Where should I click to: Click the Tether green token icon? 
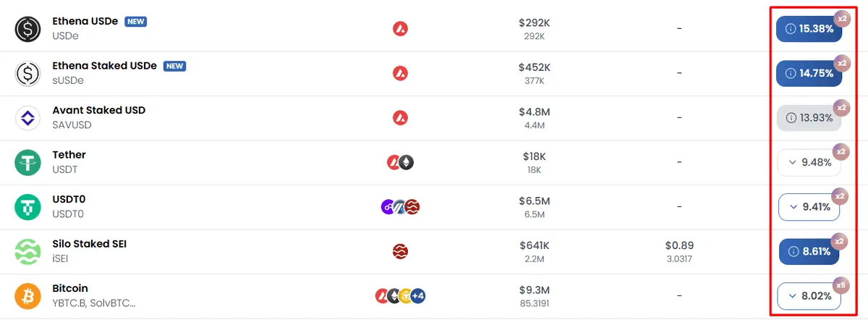pos(28,162)
